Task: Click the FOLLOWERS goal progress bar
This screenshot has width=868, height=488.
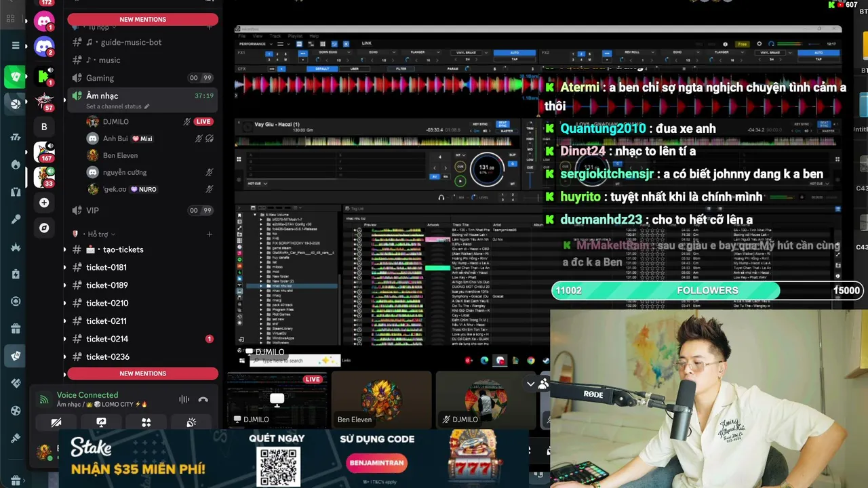Action: coord(707,291)
